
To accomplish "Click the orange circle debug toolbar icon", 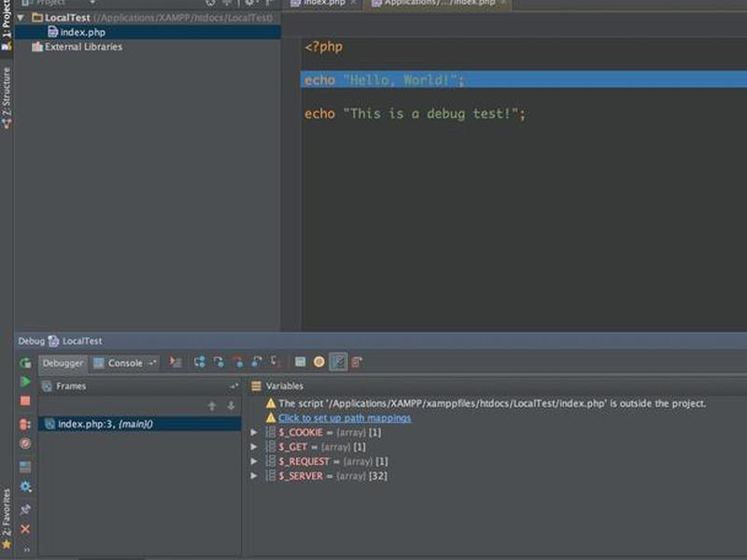I will tap(319, 362).
